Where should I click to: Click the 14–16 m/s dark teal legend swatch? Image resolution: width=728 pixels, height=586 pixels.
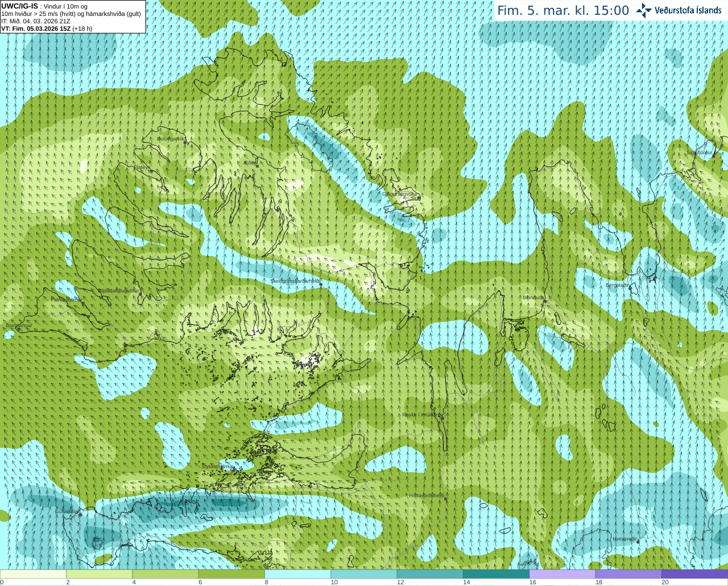pyautogui.click(x=496, y=574)
